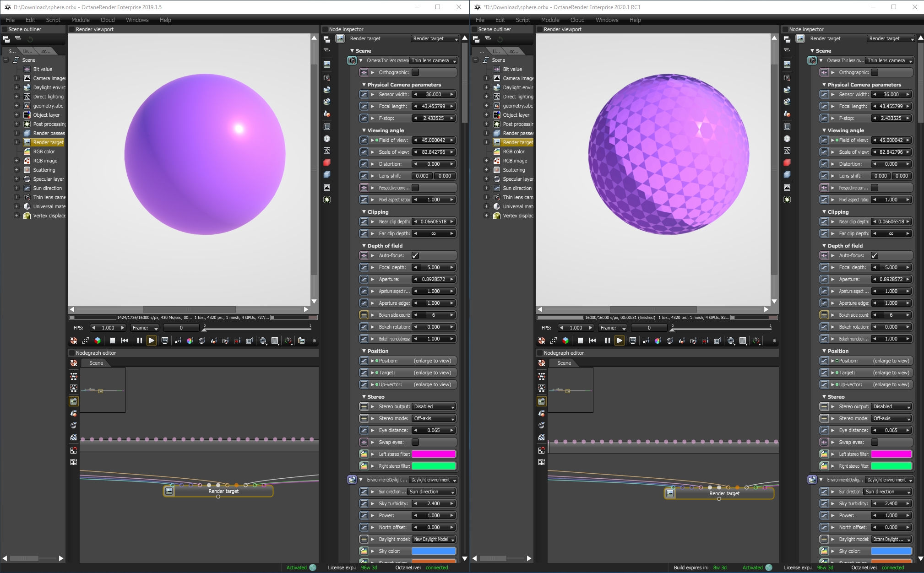Uncheck Auto-focus in the right Node inspector

874,255
